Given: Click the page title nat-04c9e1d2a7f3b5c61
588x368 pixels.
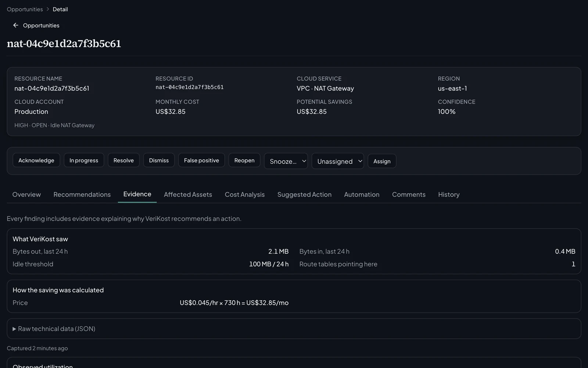Looking at the screenshot, I should click(x=64, y=43).
